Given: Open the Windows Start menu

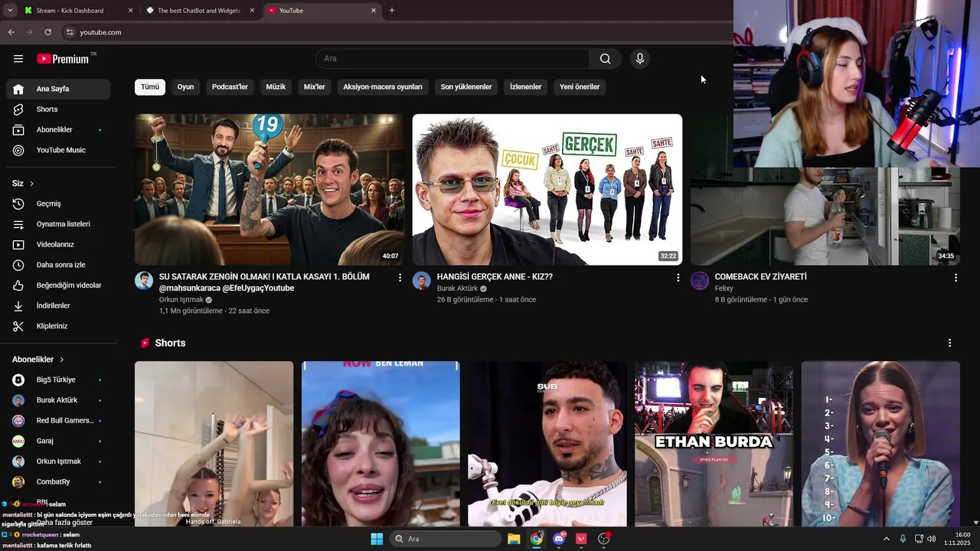Looking at the screenshot, I should pos(377,539).
